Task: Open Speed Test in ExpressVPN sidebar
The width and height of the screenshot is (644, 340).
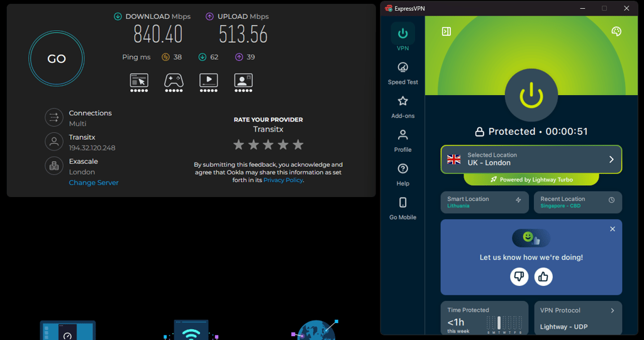Action: click(402, 74)
